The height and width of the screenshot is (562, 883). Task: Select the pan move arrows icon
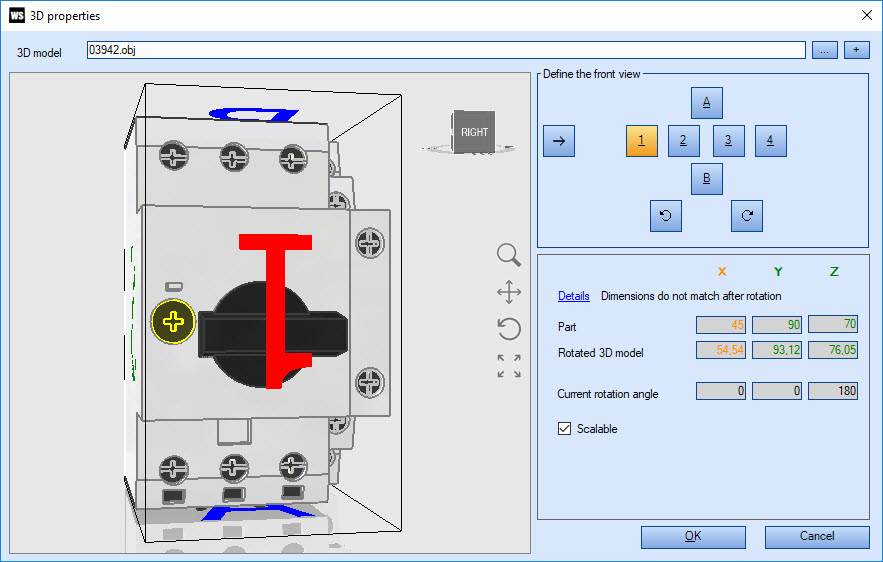click(x=509, y=292)
